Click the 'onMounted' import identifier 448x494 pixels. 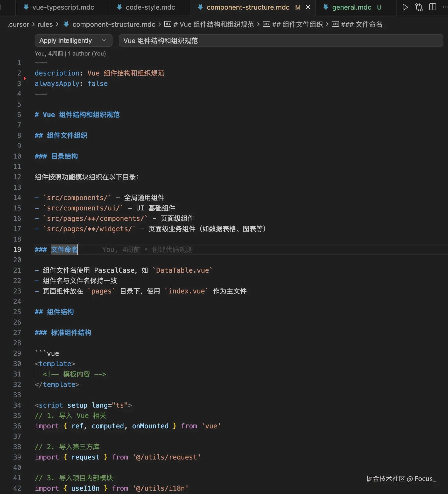point(150,426)
